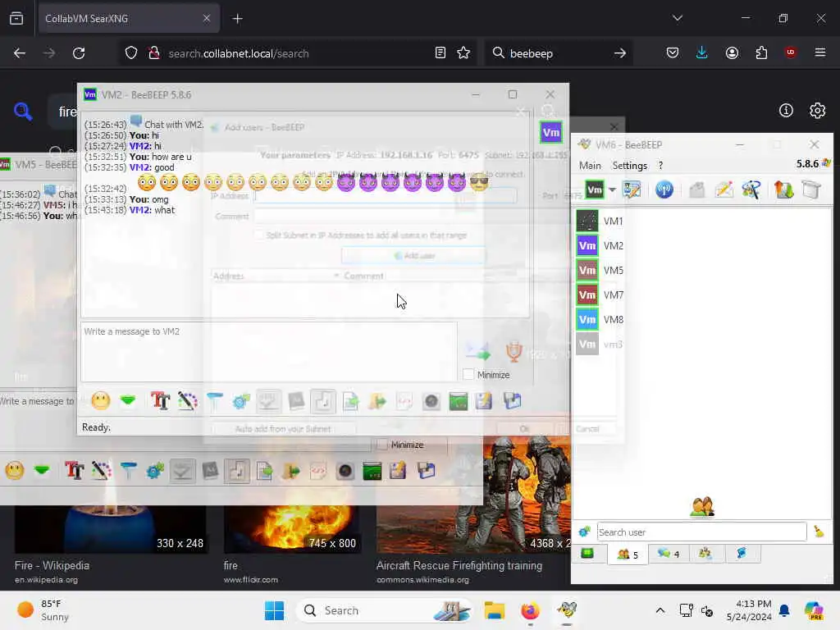Click camera icon in VM5 chat toolbar

pyautogui.click(x=345, y=471)
